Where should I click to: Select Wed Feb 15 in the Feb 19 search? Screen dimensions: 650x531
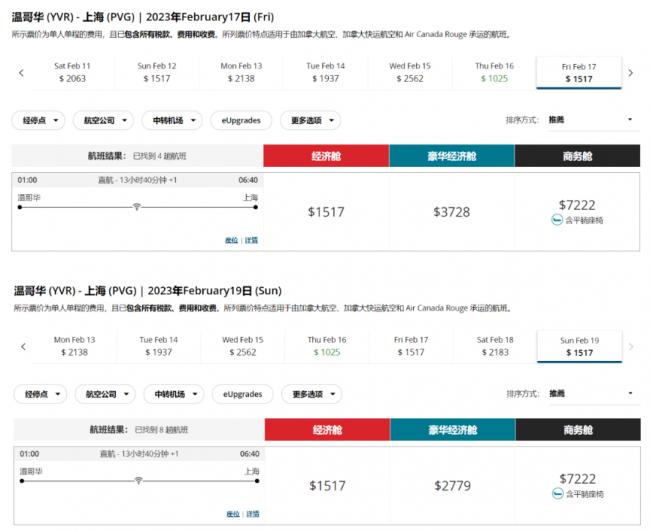243,346
